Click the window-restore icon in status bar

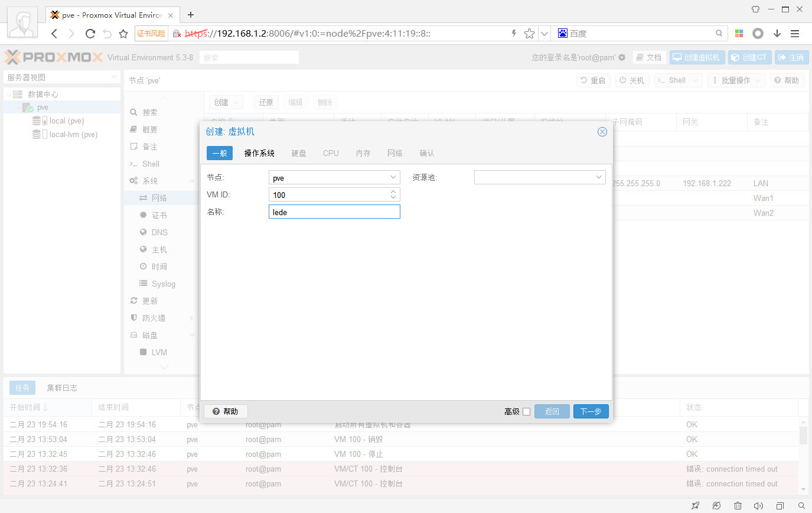pos(780,506)
